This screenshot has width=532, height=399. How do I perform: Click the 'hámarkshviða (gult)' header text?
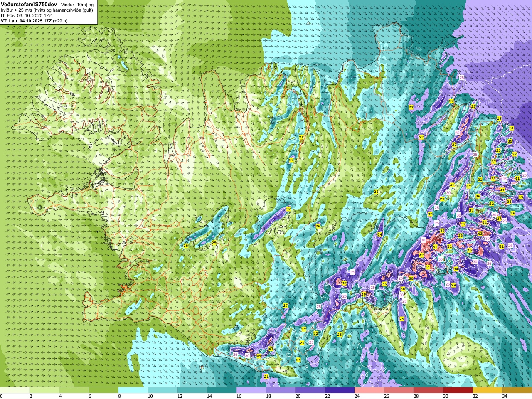point(72,10)
